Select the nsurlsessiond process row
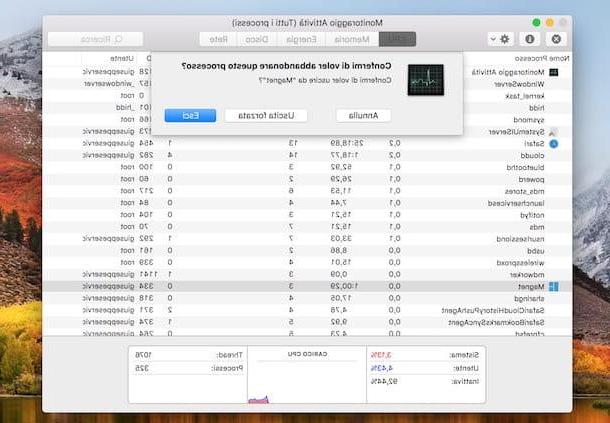 307,239
